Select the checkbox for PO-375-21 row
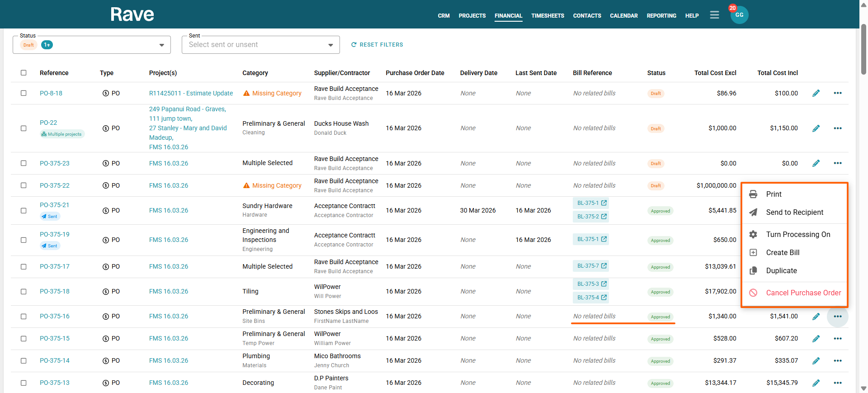868x393 pixels. pyautogui.click(x=24, y=211)
